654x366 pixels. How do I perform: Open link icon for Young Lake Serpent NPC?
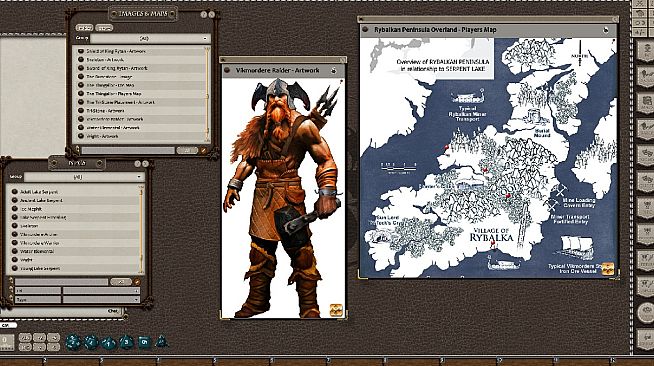(15, 268)
